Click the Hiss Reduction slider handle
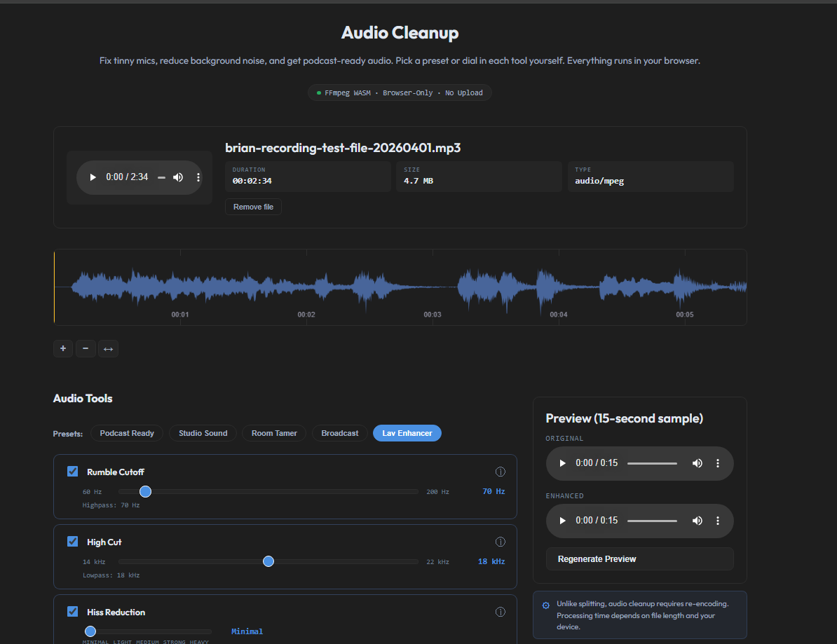Viewport: 837px width, 644px height. tap(90, 631)
